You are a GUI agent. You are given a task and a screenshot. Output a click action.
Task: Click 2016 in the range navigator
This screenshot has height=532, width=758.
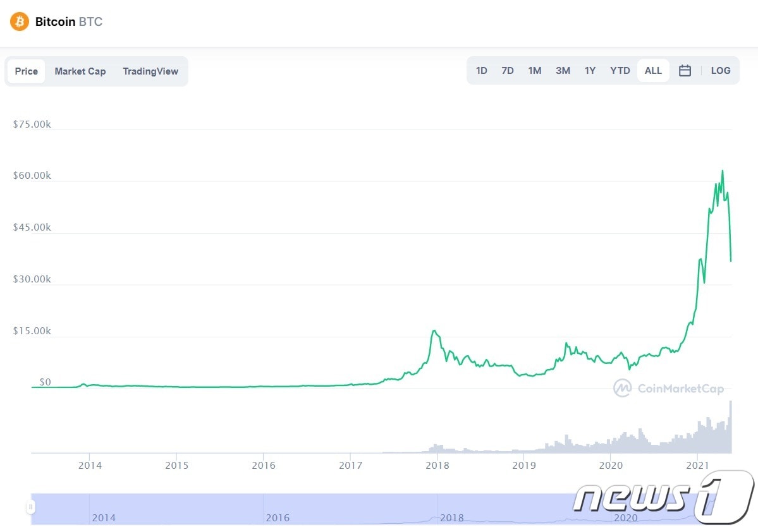point(278,517)
